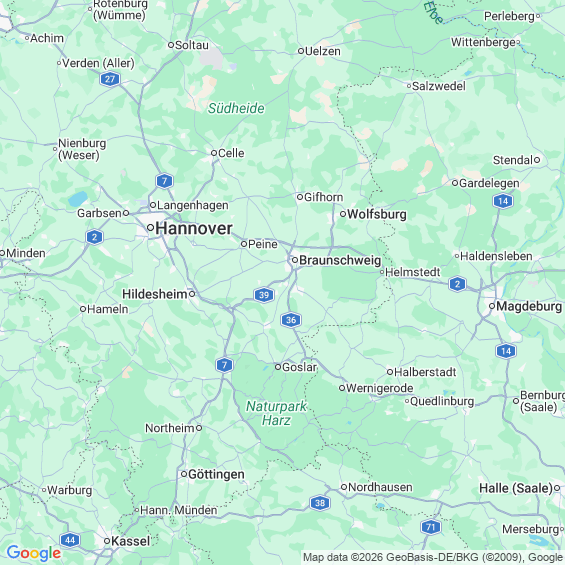Click the A38 highway shield near Nordhausen
The image size is (565, 565).
click(320, 503)
